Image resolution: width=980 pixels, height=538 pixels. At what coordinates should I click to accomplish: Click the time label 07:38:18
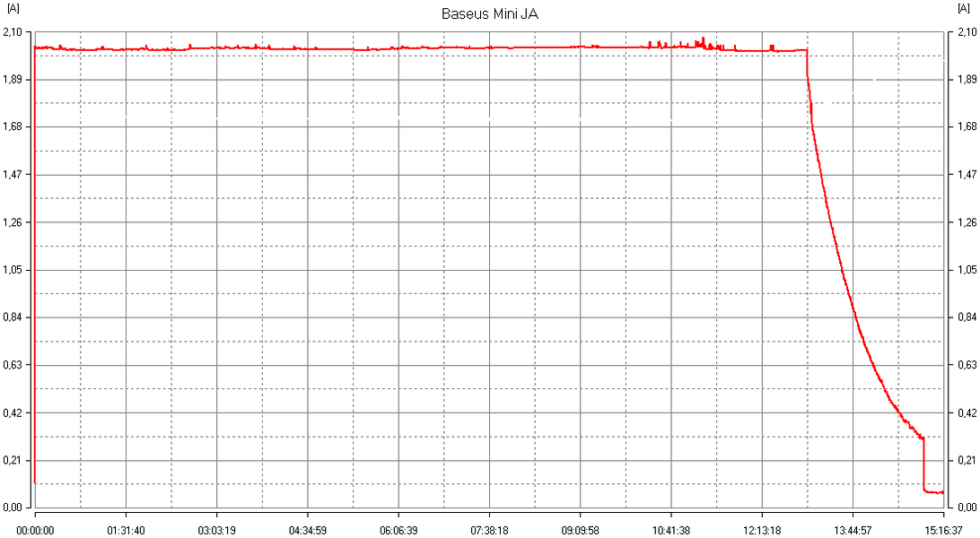(489, 531)
